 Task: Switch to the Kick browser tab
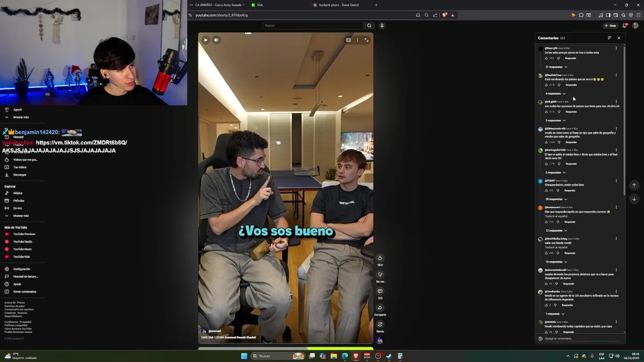point(278,5)
